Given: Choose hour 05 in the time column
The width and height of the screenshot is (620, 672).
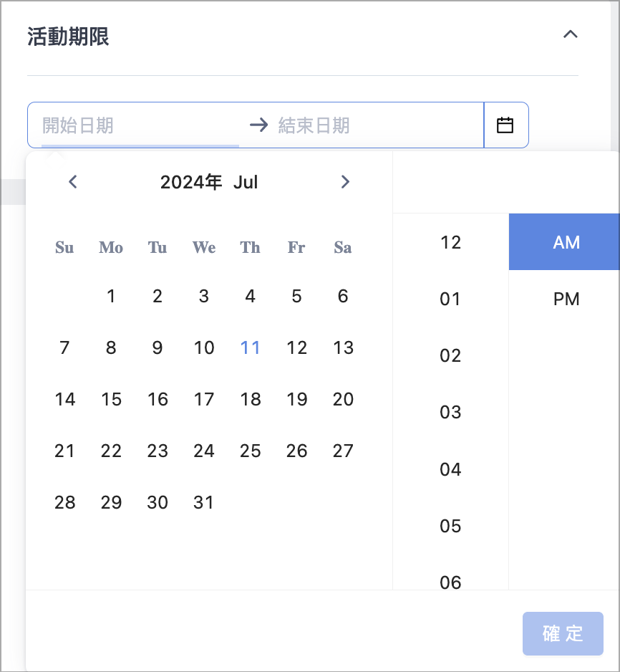Looking at the screenshot, I should click(x=450, y=525).
